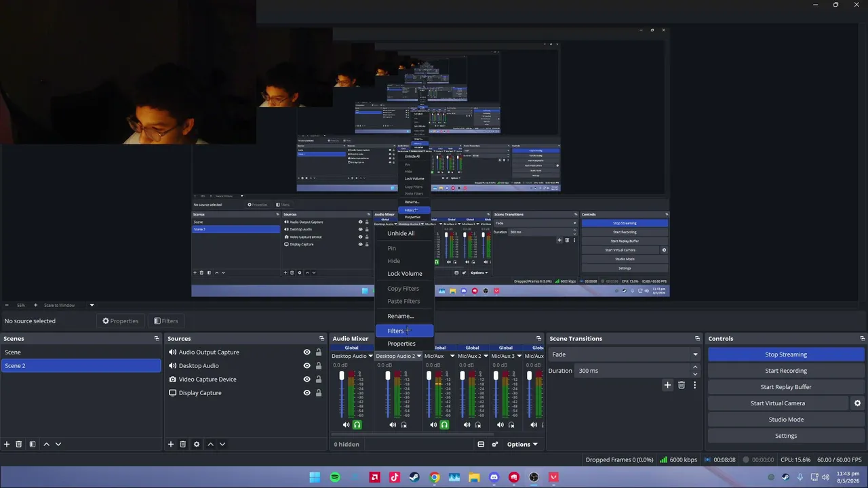Add a new source with the plus icon

point(170,444)
